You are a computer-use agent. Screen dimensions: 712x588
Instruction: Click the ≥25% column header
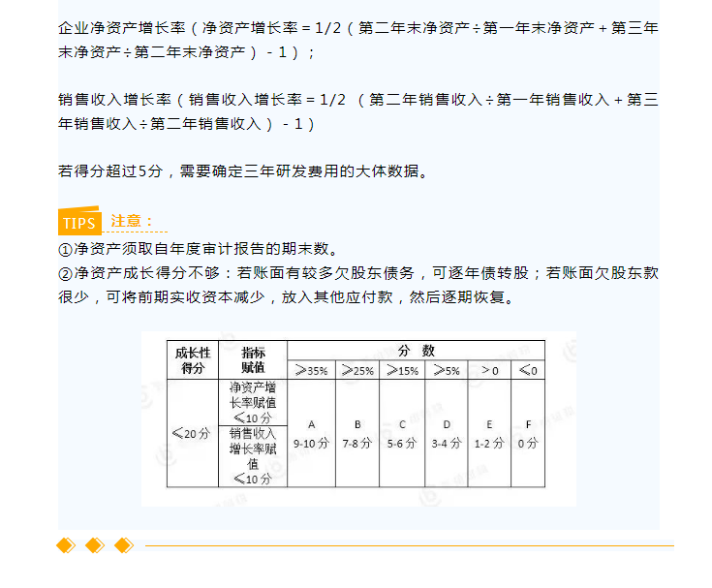(356, 370)
